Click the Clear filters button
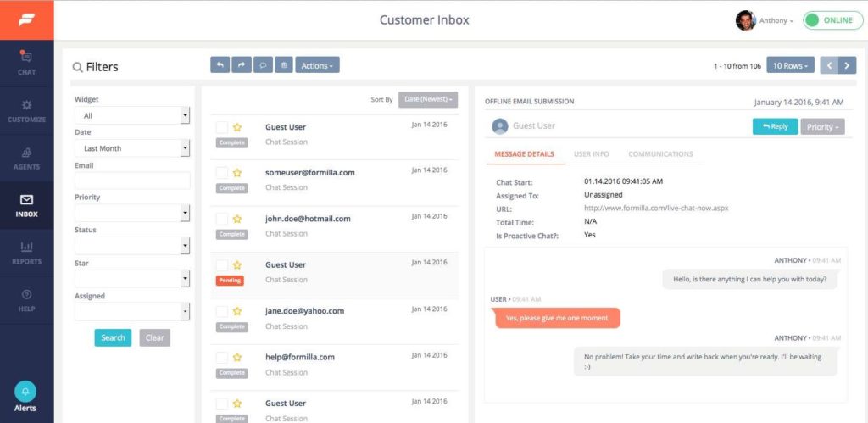Viewport: 868px width, 423px height. click(x=155, y=337)
